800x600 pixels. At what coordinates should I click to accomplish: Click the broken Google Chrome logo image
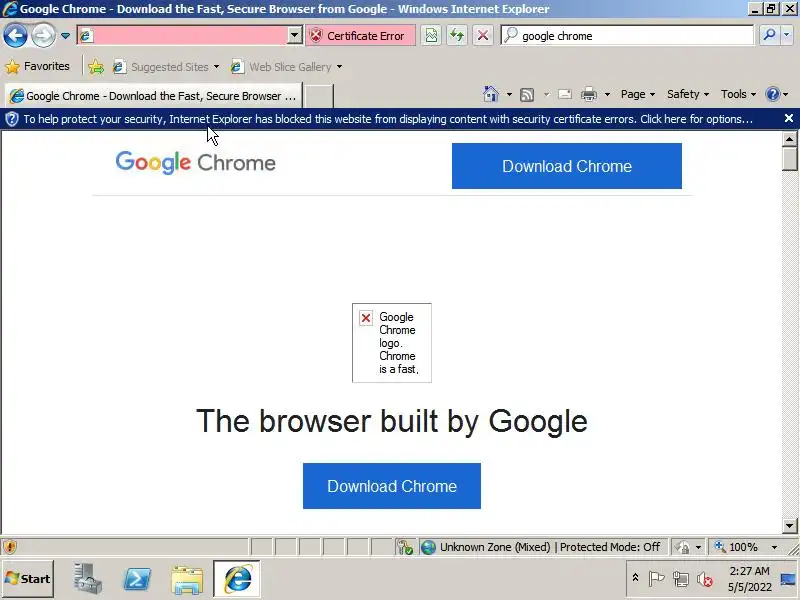tap(391, 343)
